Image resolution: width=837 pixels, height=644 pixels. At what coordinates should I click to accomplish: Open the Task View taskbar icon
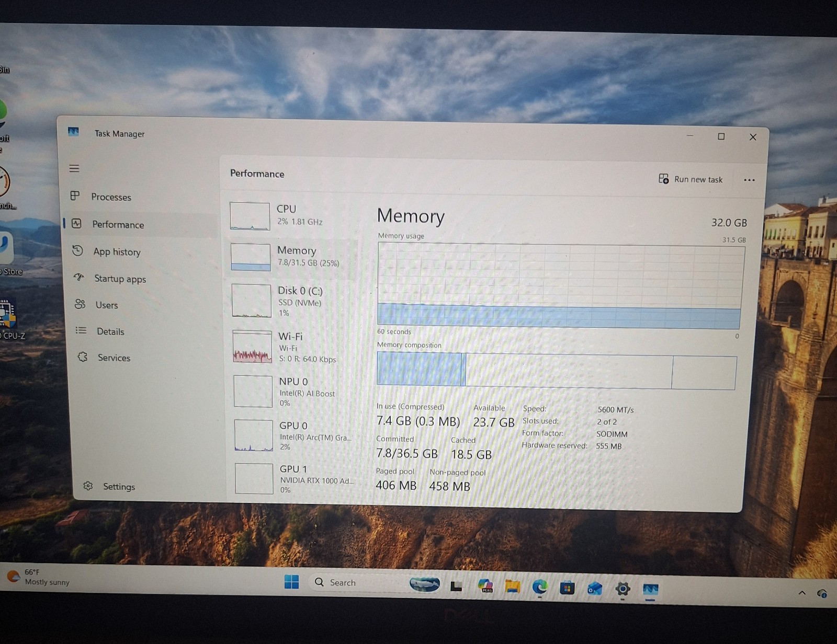coord(456,586)
